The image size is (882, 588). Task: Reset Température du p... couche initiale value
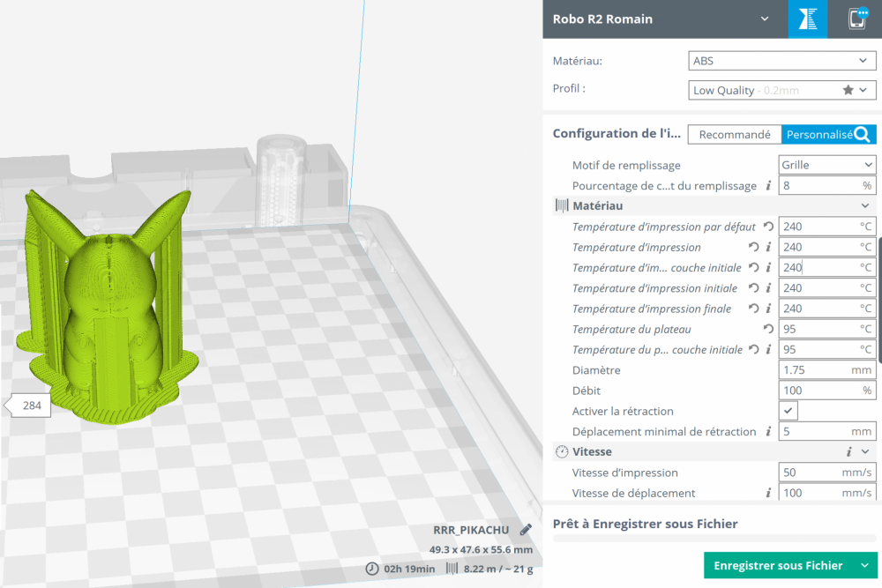pyautogui.click(x=754, y=350)
